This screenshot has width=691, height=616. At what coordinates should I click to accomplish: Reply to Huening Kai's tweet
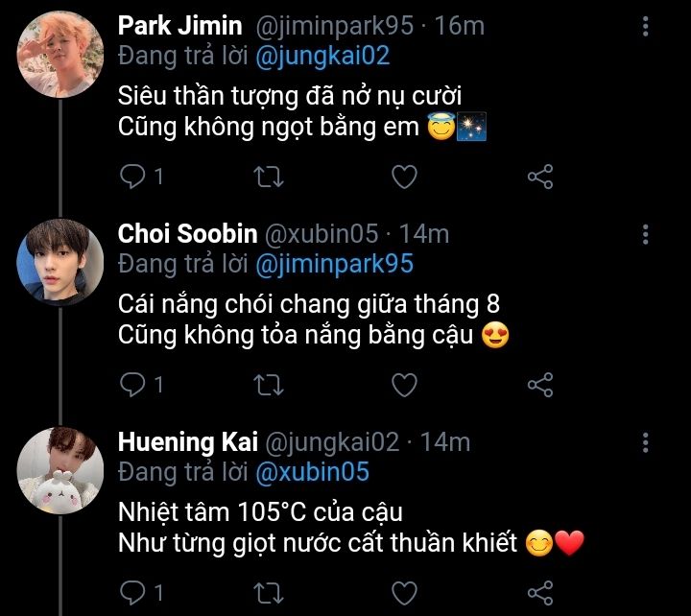pyautogui.click(x=133, y=592)
